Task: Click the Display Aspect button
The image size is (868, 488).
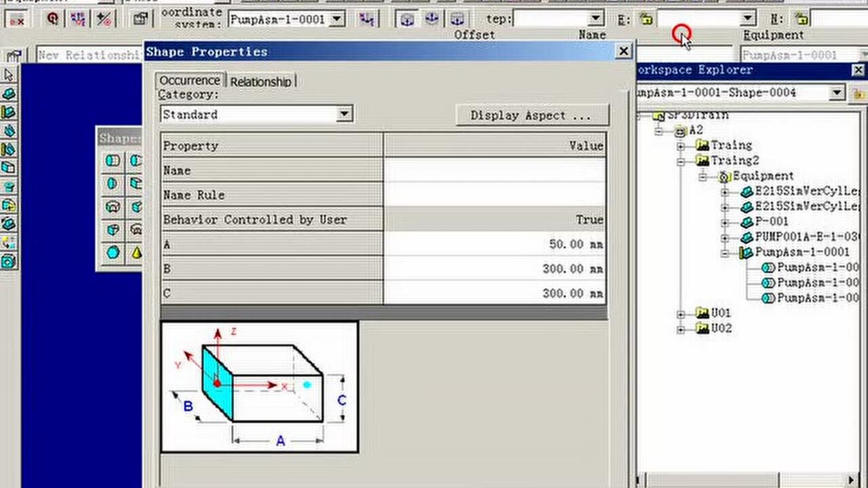Action: [532, 115]
